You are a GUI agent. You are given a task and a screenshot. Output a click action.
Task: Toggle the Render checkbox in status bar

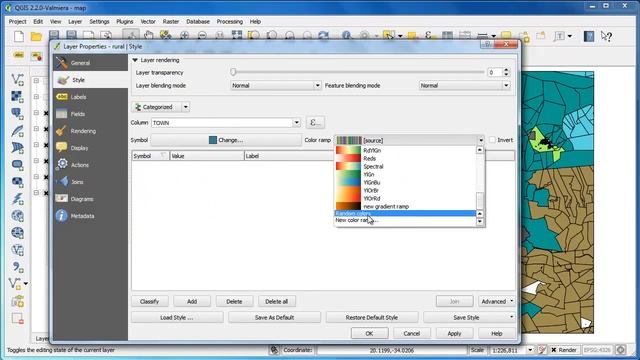[x=554, y=350]
